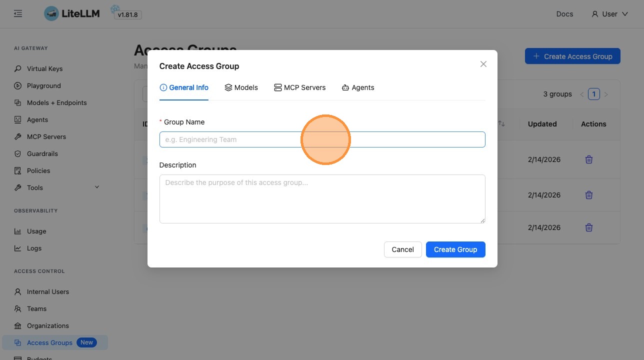Viewport: 644px width, 360px height.
Task: Select the Agents tab in dialog
Action: click(358, 87)
